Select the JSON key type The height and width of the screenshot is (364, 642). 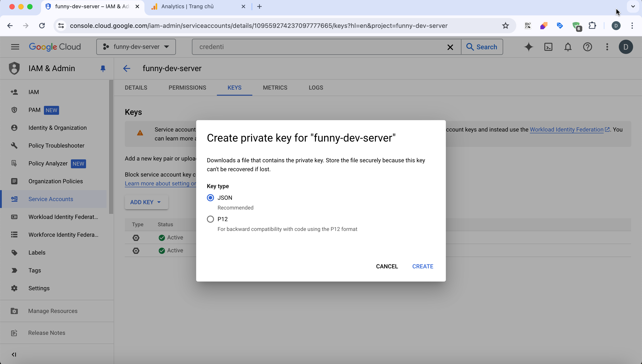click(210, 198)
